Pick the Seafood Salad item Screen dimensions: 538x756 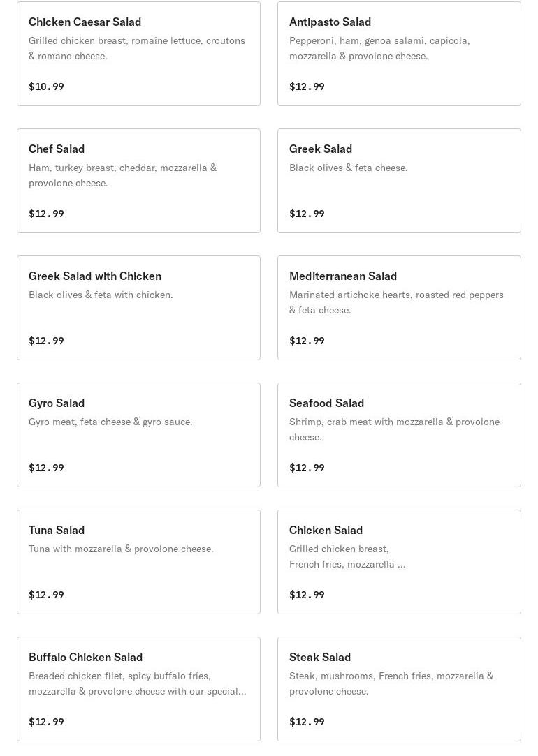(x=399, y=435)
